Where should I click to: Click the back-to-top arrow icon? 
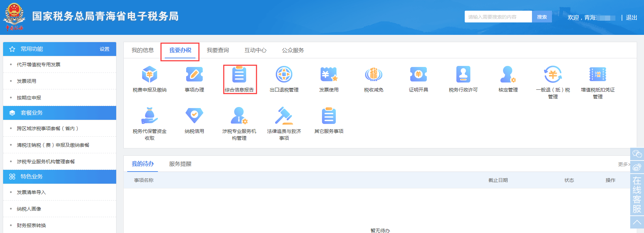pos(637,223)
